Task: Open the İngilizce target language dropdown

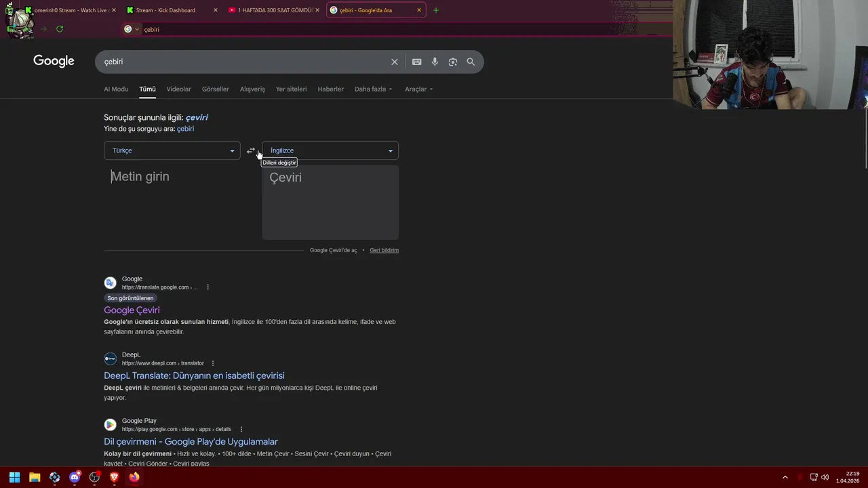Action: click(x=330, y=150)
